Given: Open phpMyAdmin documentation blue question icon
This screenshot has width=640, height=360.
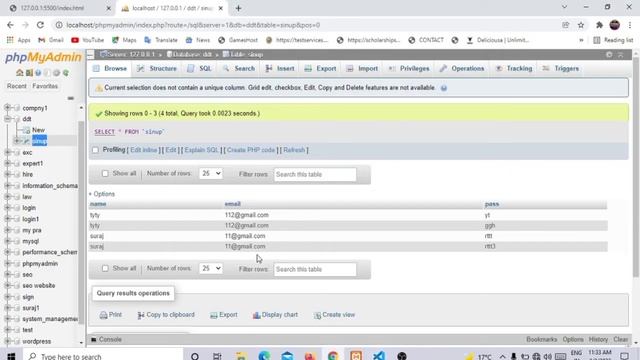Looking at the screenshot, I should coord(38,73).
